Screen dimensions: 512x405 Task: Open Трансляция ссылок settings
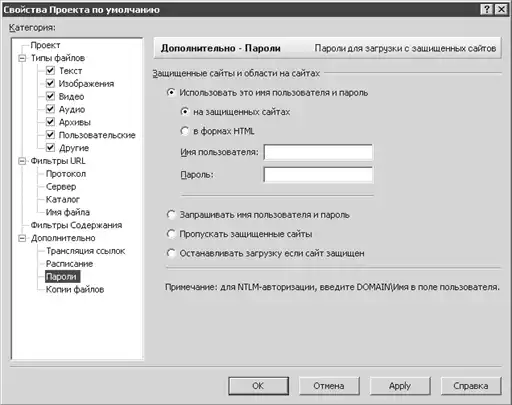pos(86,251)
